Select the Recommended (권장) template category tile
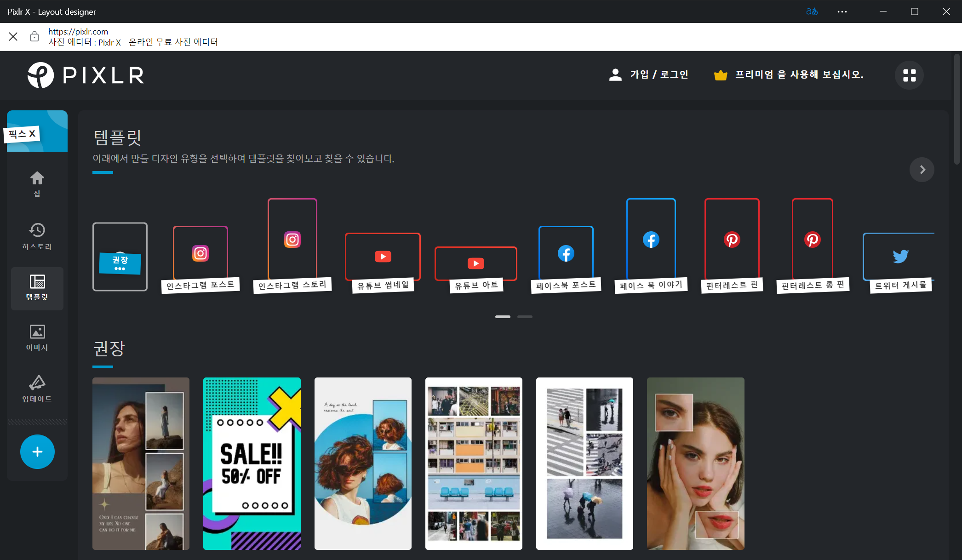Image resolution: width=962 pixels, height=560 pixels. pyautogui.click(x=120, y=257)
